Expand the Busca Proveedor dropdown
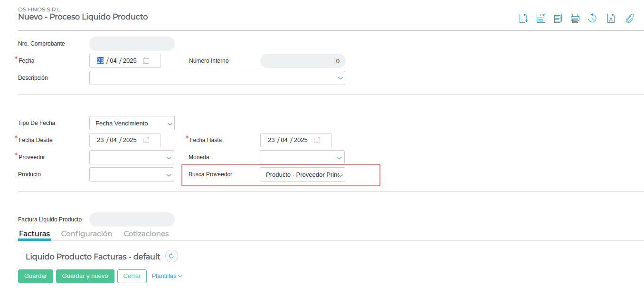The height and width of the screenshot is (296, 644). click(341, 175)
